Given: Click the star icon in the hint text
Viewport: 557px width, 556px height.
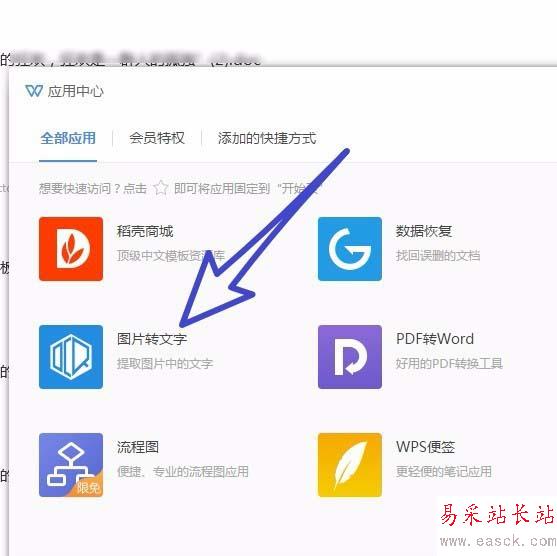Looking at the screenshot, I should tap(161, 188).
